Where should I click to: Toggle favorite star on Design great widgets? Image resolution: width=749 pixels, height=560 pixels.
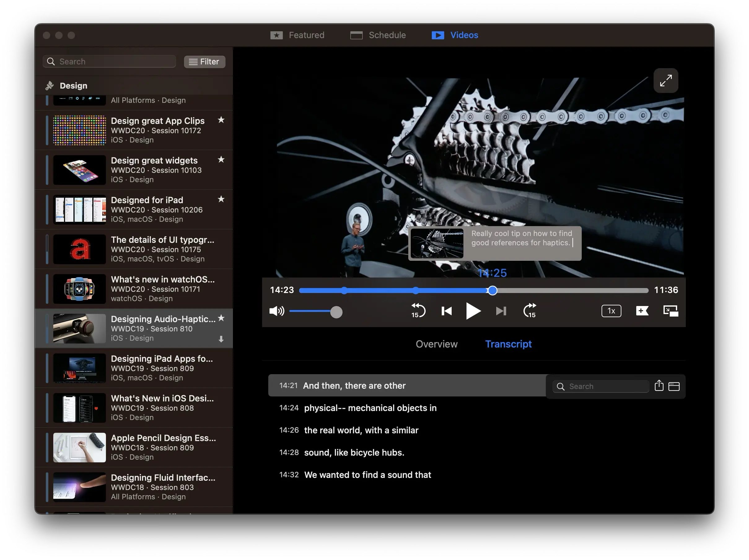point(221,160)
